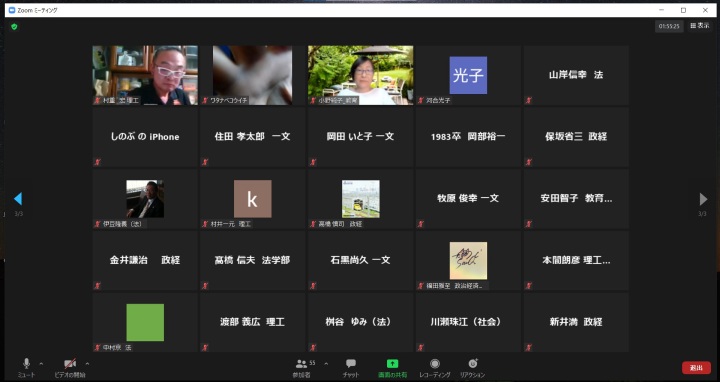Select the 光子 avatar tile of 河合光子

[468, 75]
